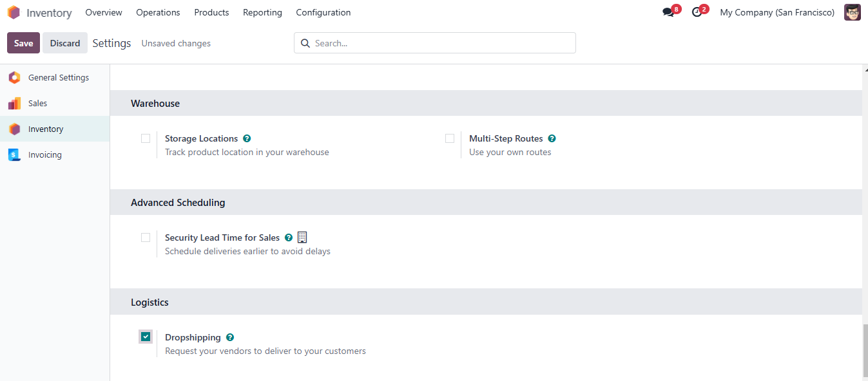Switch to the Operations menu
The width and height of the screenshot is (868, 381).
[158, 12]
